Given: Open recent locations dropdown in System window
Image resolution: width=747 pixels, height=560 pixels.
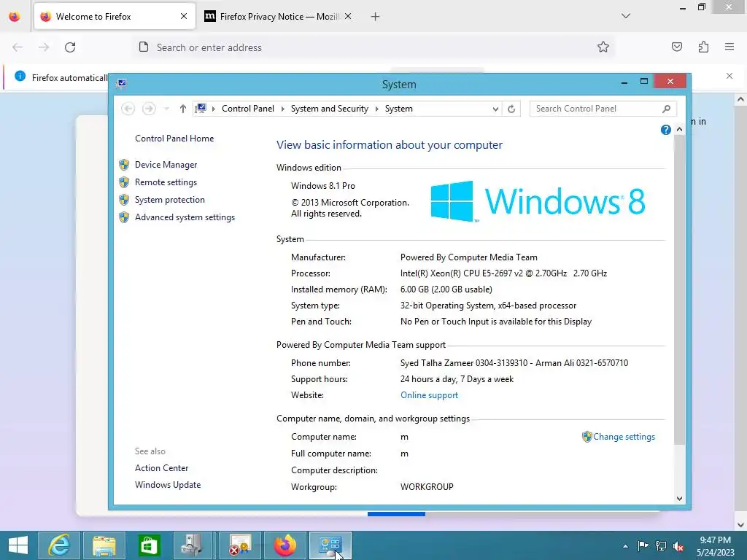Looking at the screenshot, I should coord(166,109).
